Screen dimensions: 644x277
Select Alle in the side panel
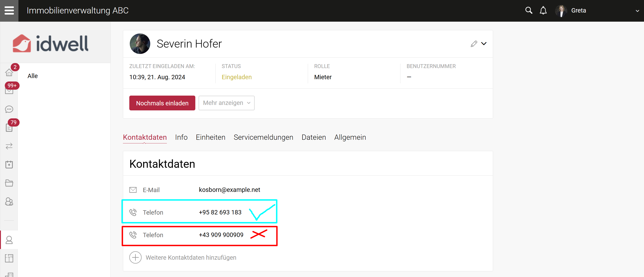click(x=33, y=76)
